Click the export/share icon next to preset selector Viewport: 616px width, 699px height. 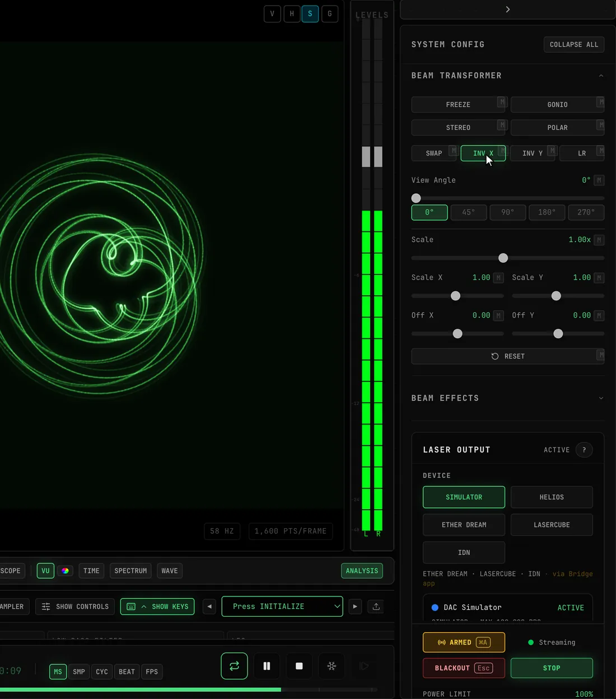pos(376,607)
